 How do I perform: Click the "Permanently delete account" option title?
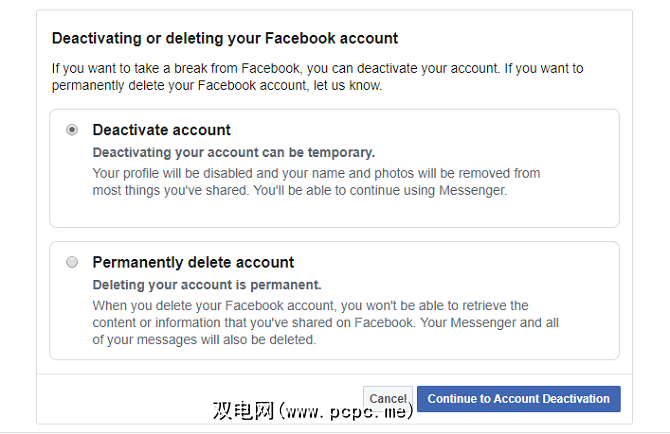193,263
